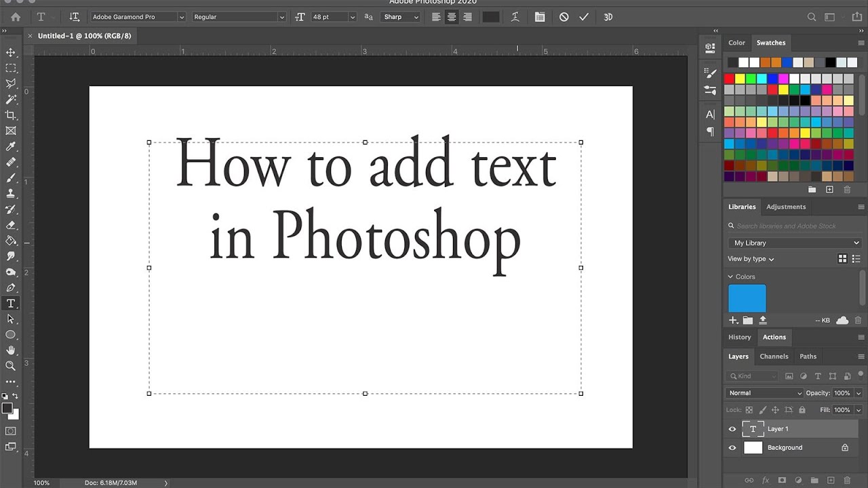Select the Lasso tool
The height and width of the screenshot is (488, 868).
click(x=11, y=83)
